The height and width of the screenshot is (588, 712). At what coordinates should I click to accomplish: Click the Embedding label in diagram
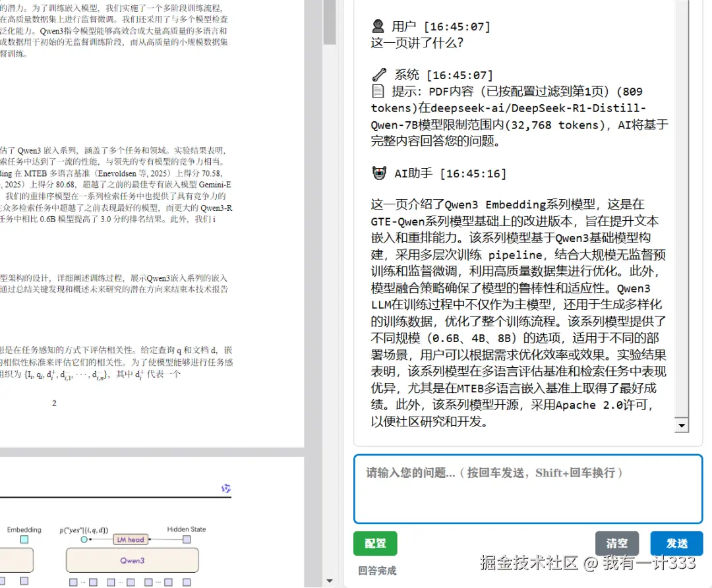click(24, 529)
